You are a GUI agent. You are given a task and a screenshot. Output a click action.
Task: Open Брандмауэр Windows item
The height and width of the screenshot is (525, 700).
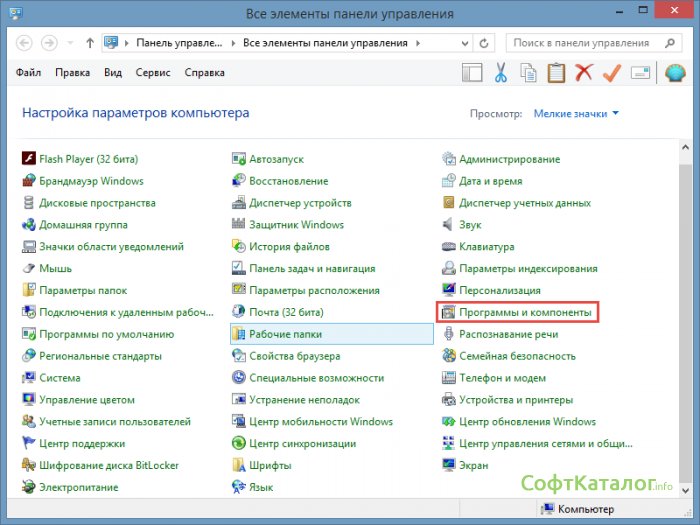[x=91, y=181]
